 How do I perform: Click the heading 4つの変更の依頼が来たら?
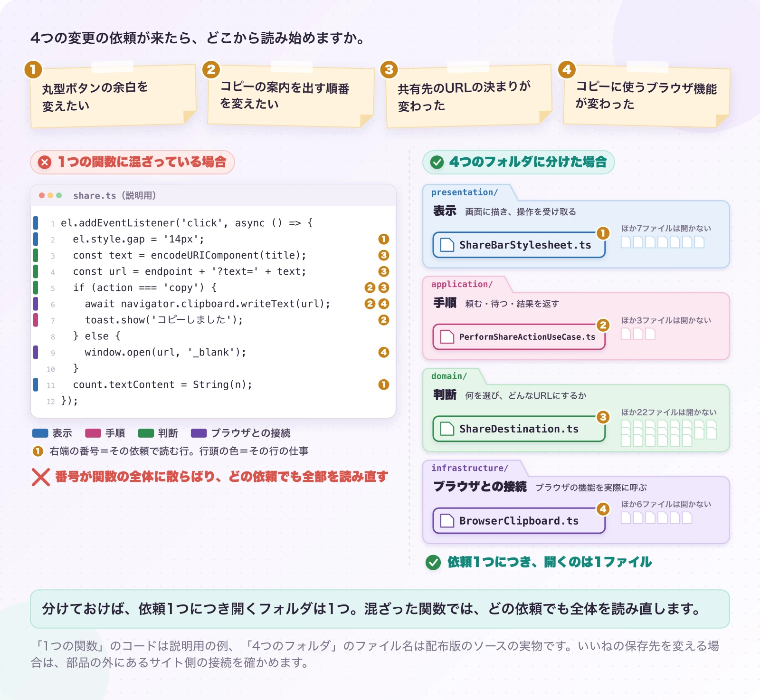click(111, 38)
